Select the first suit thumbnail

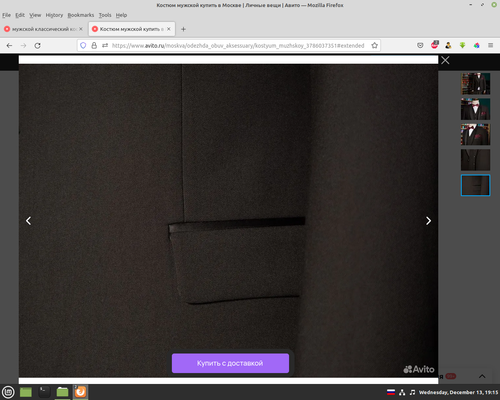(x=476, y=84)
